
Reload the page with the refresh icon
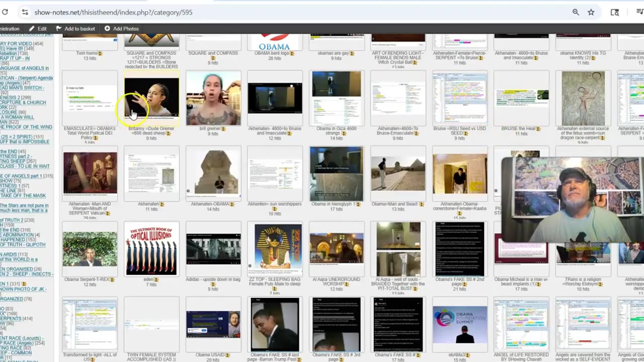pos(5,12)
